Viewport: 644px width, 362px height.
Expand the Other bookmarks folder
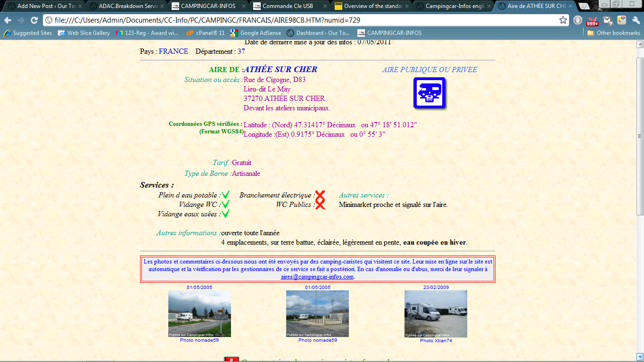613,33
